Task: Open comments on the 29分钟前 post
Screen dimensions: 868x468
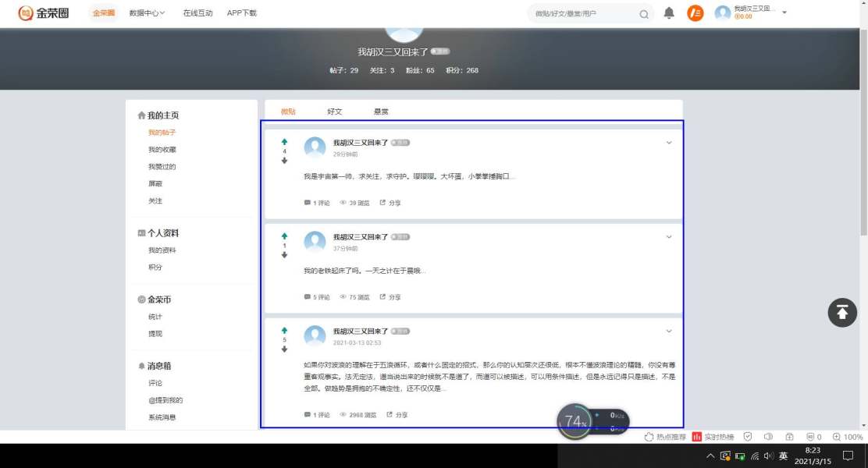Action: pyautogui.click(x=317, y=203)
